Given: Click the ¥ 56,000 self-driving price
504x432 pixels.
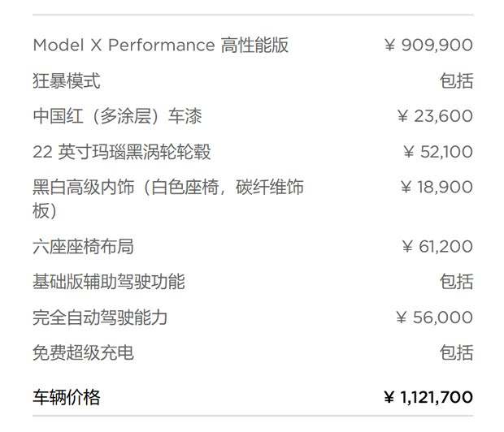Looking at the screenshot, I should click(x=433, y=318).
